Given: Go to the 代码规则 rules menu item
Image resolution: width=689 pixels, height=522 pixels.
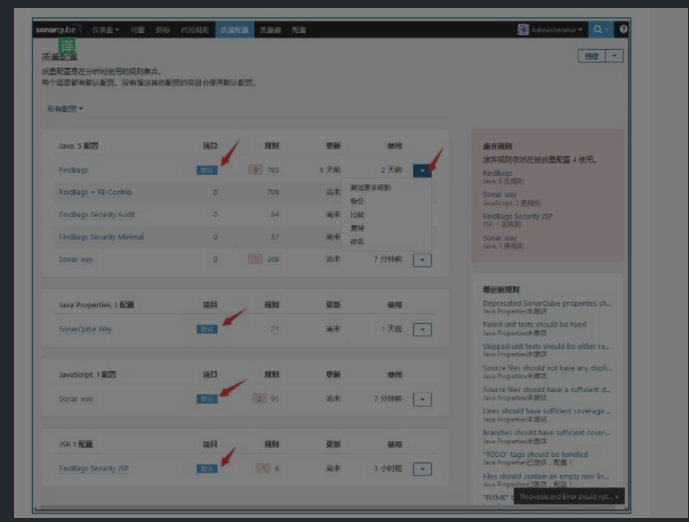Looking at the screenshot, I should (x=195, y=30).
